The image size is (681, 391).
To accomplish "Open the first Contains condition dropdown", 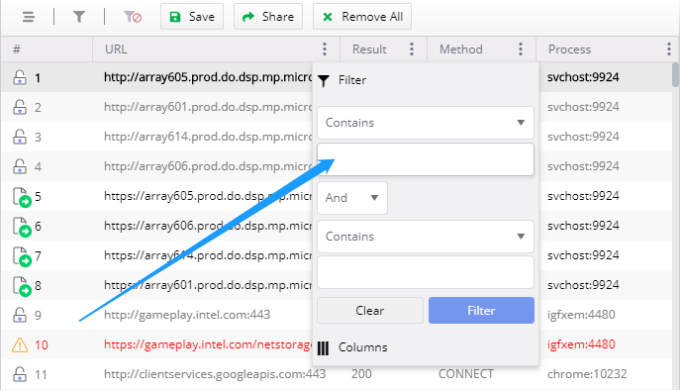I will [x=425, y=123].
